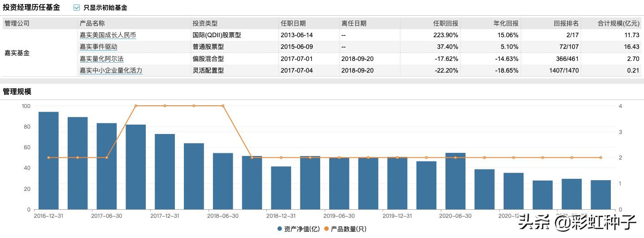Screen dimensions: 644x238
Task: Click the 2016-12-31 bar in chart
Action: coord(48,160)
